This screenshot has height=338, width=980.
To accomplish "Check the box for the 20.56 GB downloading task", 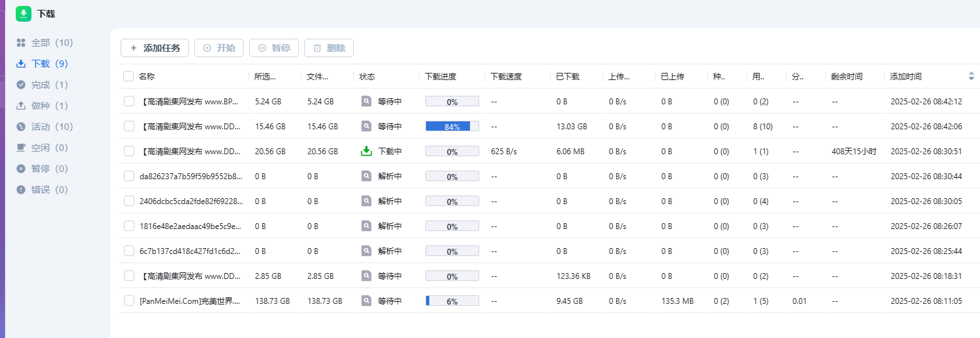I will [129, 151].
